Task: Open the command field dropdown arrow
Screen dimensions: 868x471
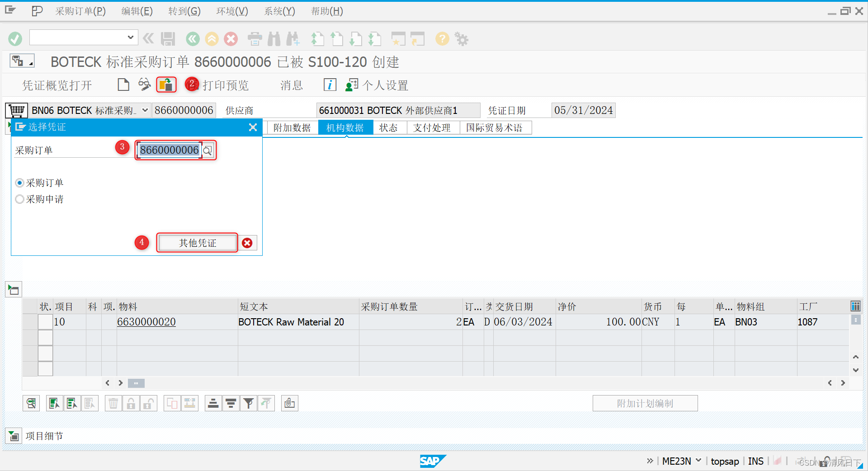Action: [x=130, y=37]
